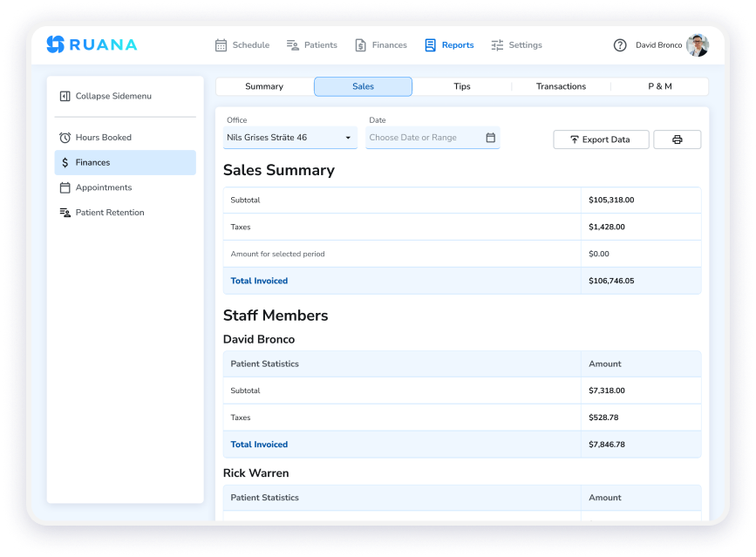Switch to the Summary tab
The width and height of the screenshot is (756, 557).
click(x=264, y=86)
